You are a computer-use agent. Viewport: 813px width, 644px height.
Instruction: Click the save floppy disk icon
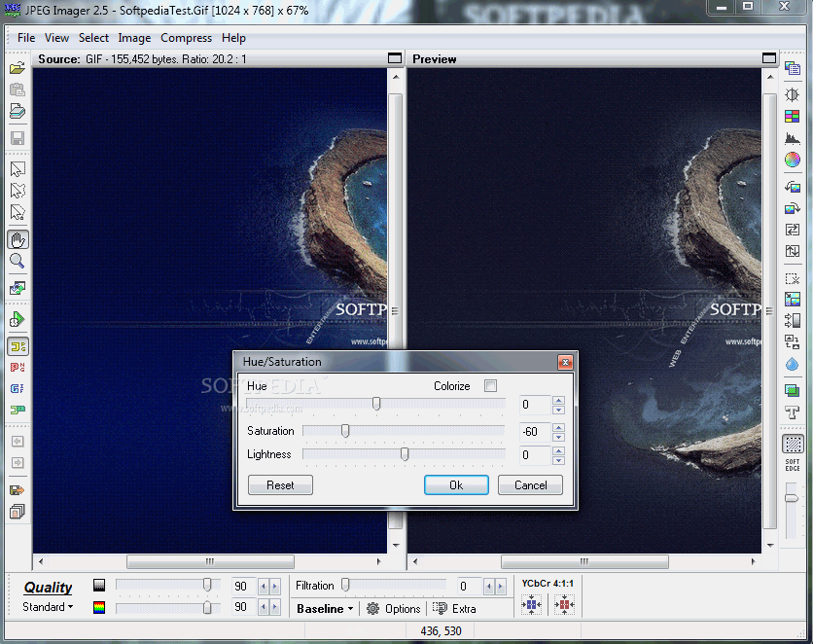pos(18,138)
